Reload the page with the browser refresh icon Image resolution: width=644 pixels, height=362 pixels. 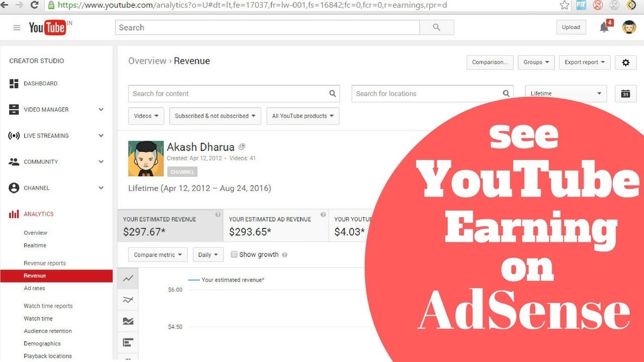[x=35, y=5]
